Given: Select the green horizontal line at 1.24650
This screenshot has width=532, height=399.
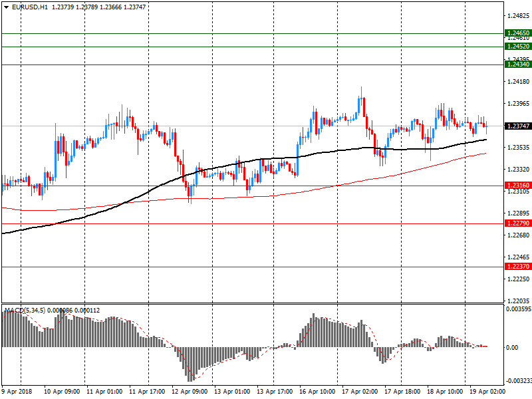Looking at the screenshot, I should pyautogui.click(x=253, y=34).
